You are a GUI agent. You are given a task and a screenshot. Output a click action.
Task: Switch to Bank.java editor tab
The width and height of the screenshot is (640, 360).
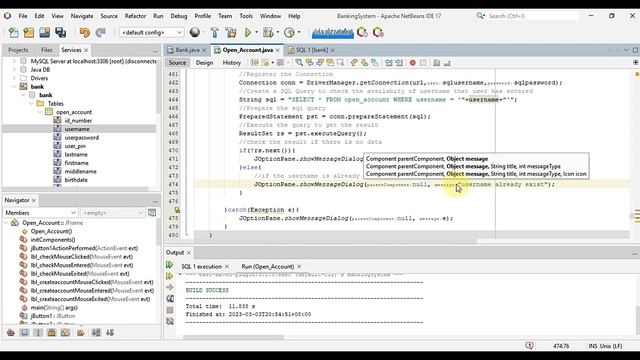click(x=187, y=50)
